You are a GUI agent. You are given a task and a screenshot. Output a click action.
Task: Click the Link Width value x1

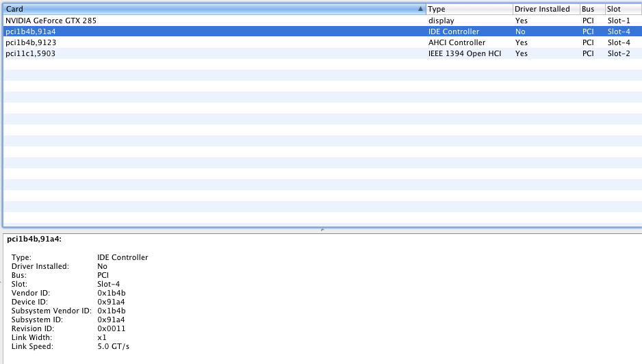[x=102, y=338]
